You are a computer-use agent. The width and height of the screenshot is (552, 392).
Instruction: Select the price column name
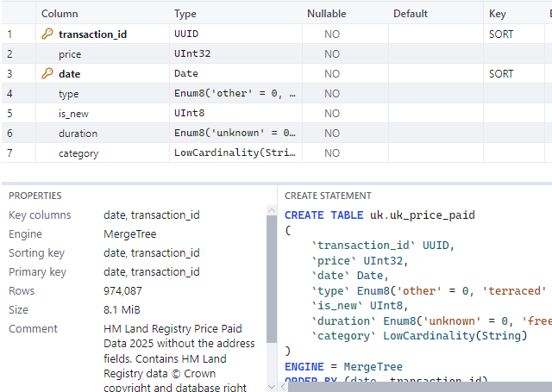pos(70,54)
